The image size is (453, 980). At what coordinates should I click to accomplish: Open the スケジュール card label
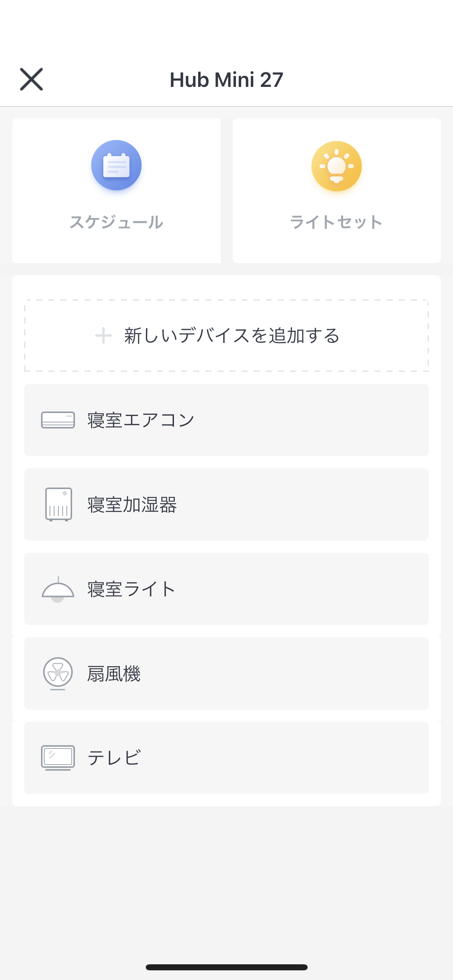point(116,222)
